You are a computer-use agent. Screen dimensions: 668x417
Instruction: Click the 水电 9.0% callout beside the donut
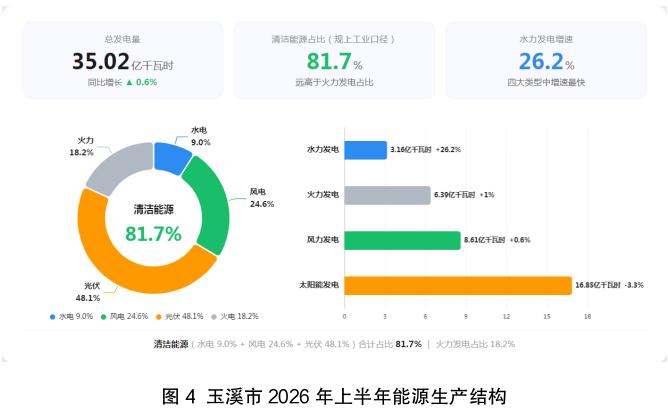(x=200, y=136)
